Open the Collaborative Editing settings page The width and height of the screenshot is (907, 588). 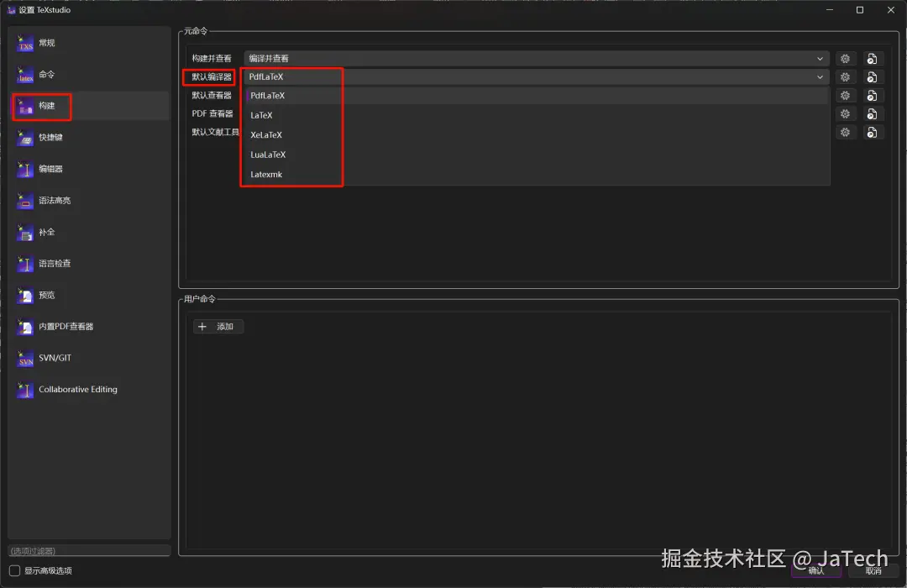coord(89,390)
